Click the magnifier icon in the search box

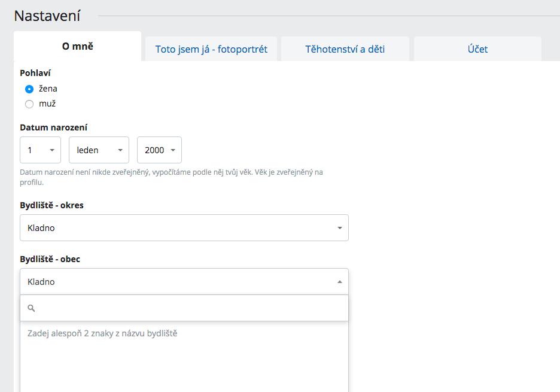coord(32,308)
